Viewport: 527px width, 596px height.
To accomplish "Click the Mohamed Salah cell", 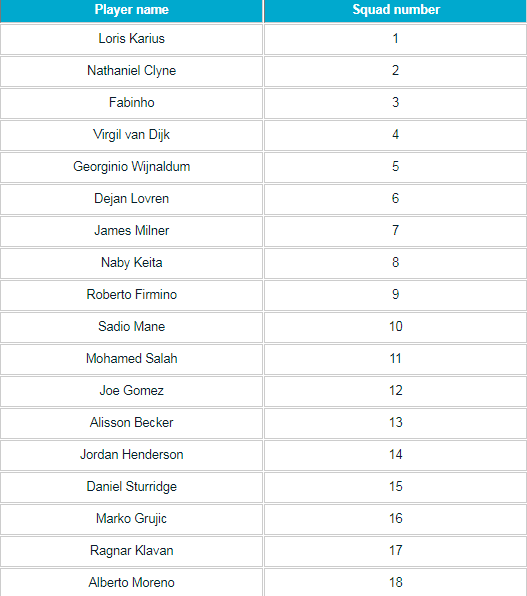I will point(131,359).
